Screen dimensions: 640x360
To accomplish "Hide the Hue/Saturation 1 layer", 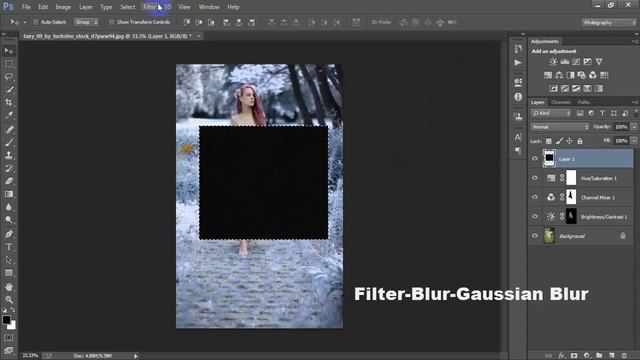I will pos(535,178).
